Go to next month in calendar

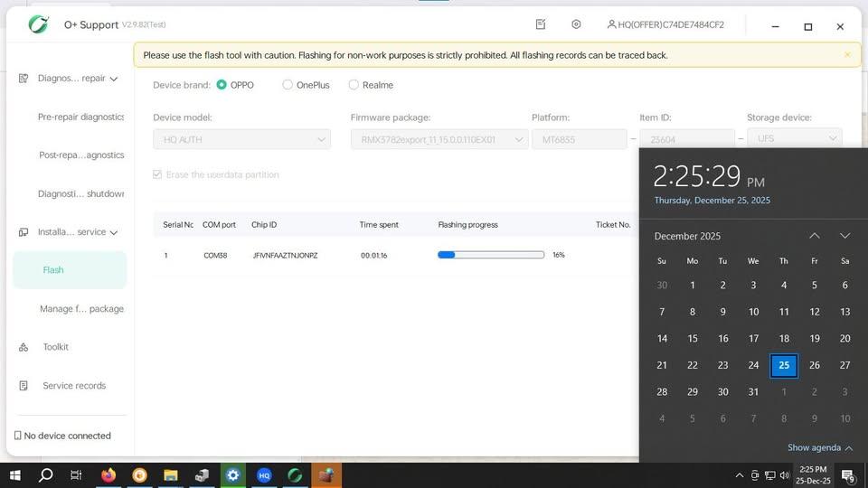tap(844, 236)
